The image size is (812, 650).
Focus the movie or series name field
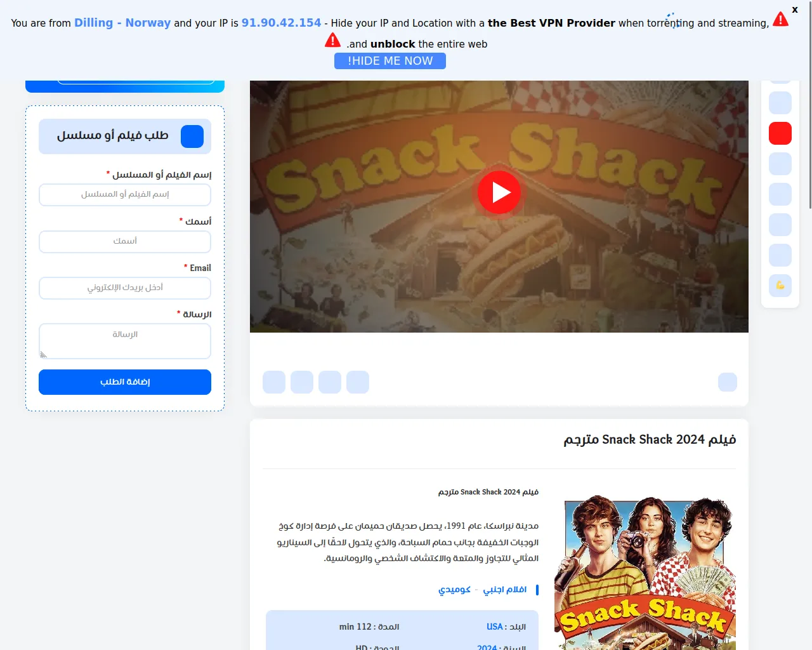point(125,195)
